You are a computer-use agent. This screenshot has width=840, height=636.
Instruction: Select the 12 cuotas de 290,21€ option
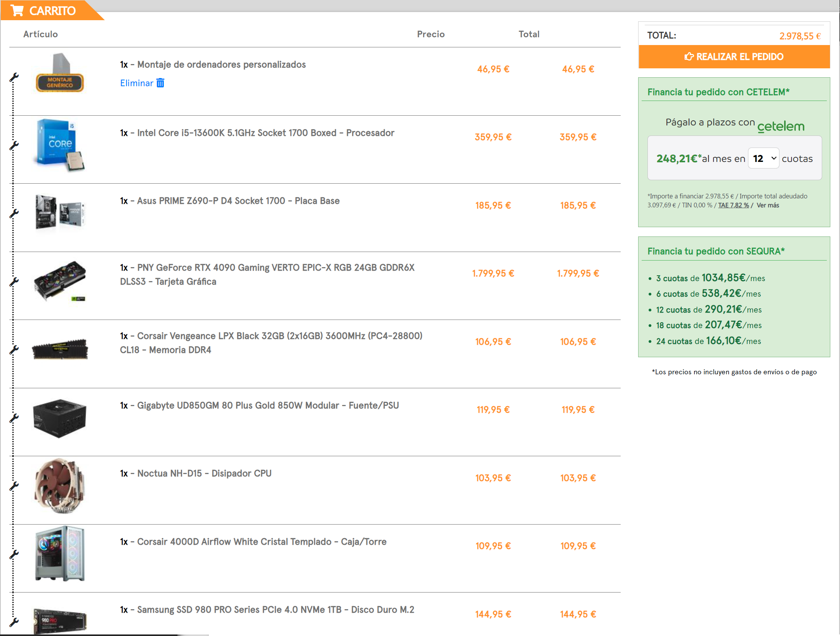709,309
